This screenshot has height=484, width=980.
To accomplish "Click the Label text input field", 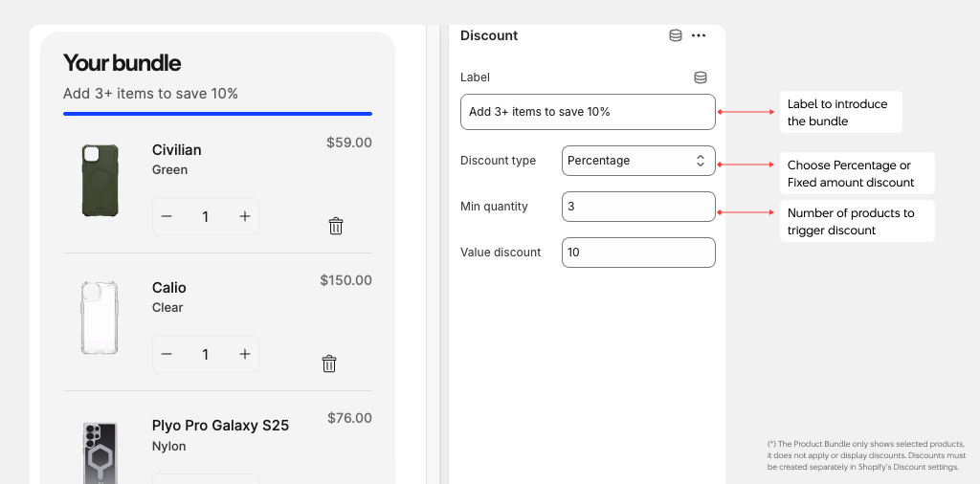I will 587,112.
